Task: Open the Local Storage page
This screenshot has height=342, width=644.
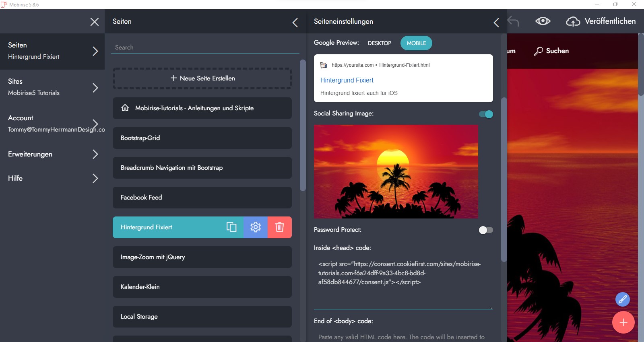Action: pyautogui.click(x=202, y=317)
